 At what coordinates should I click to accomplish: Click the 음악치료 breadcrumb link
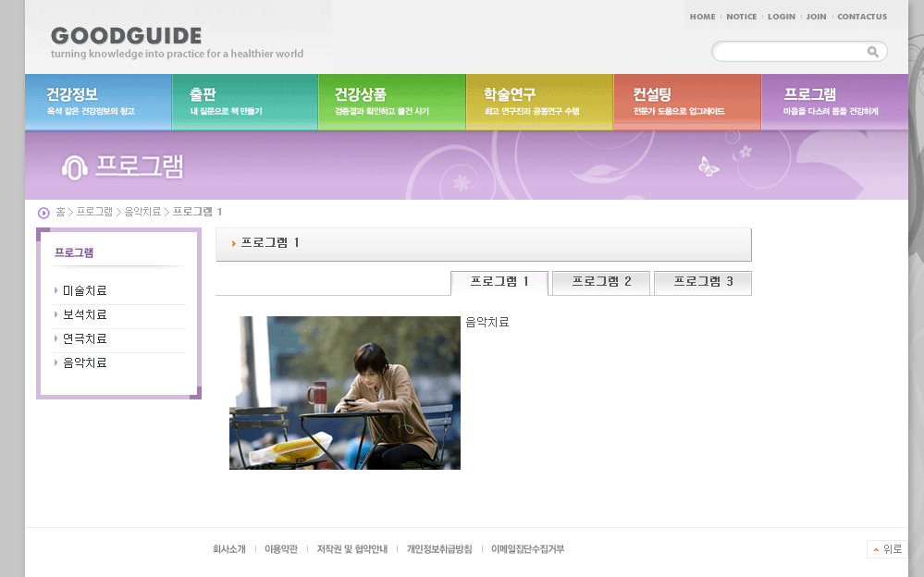pyautogui.click(x=142, y=212)
